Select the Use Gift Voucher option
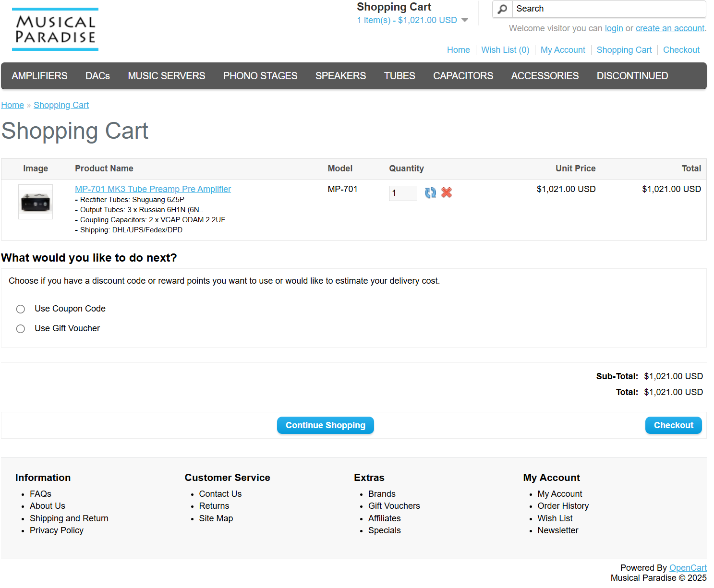Viewport: 714px width, 588px height. click(x=21, y=329)
